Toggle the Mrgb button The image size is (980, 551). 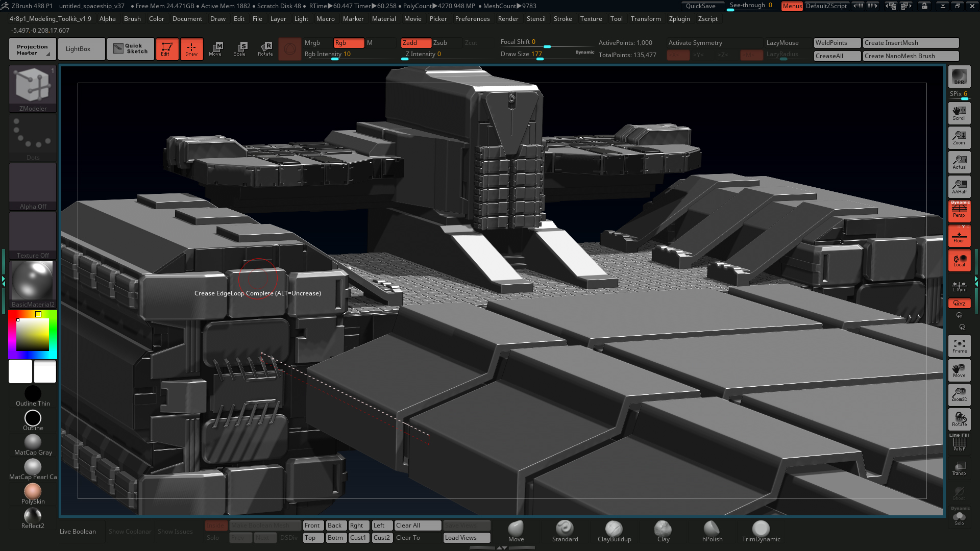pyautogui.click(x=317, y=43)
